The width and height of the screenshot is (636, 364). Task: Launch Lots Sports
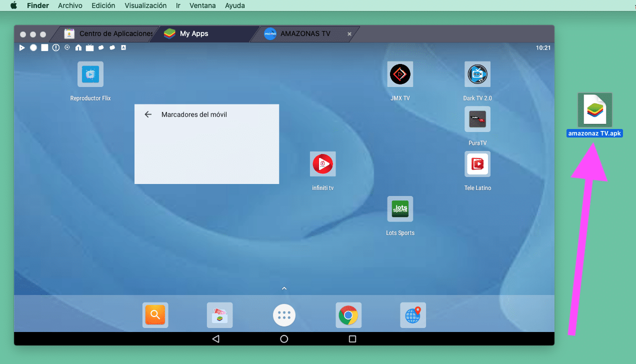pyautogui.click(x=400, y=208)
